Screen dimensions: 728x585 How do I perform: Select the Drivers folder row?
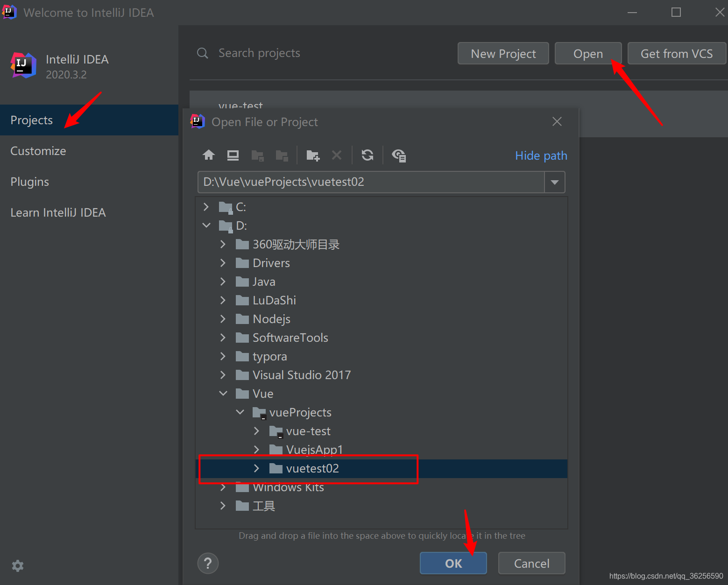[382, 263]
